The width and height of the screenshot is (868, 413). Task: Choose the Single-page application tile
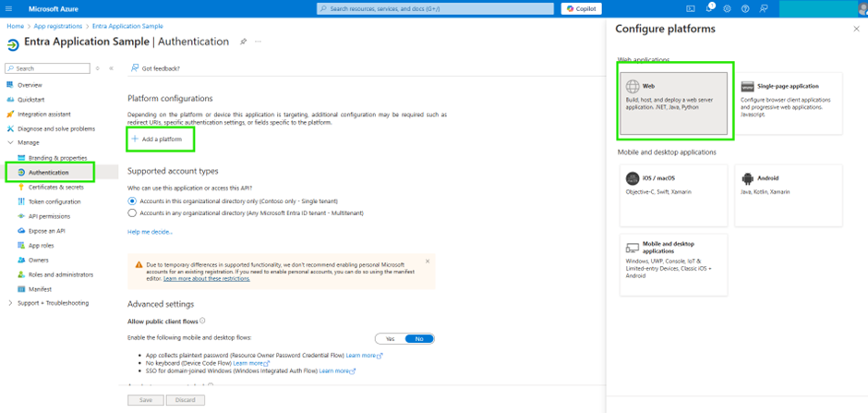click(789, 103)
